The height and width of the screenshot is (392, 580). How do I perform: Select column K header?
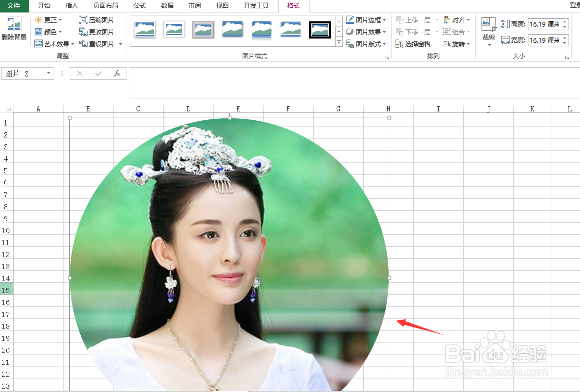coord(532,109)
